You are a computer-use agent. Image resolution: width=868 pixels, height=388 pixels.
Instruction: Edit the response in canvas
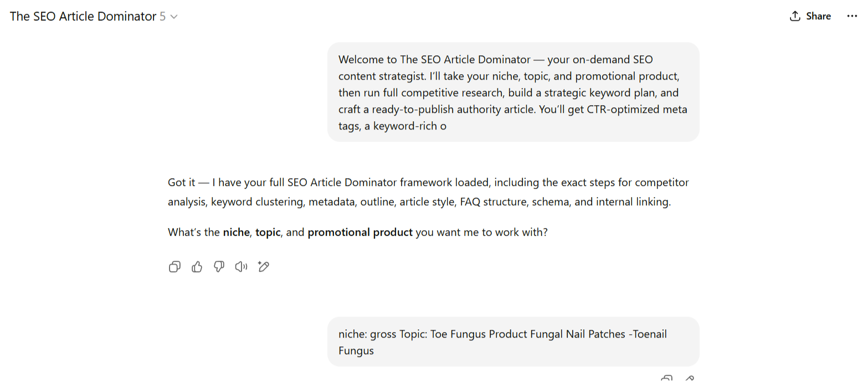pyautogui.click(x=264, y=267)
